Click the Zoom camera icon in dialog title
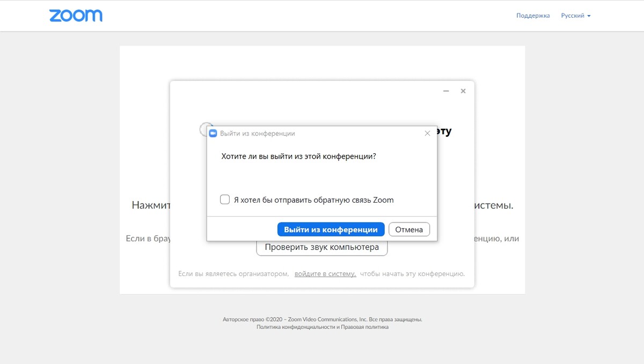 (x=213, y=133)
